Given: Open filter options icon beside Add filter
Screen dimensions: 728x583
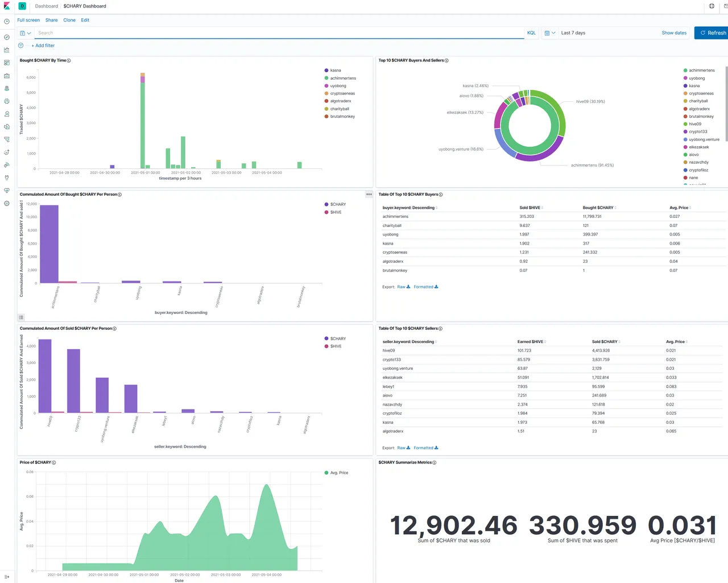Looking at the screenshot, I should pos(21,46).
